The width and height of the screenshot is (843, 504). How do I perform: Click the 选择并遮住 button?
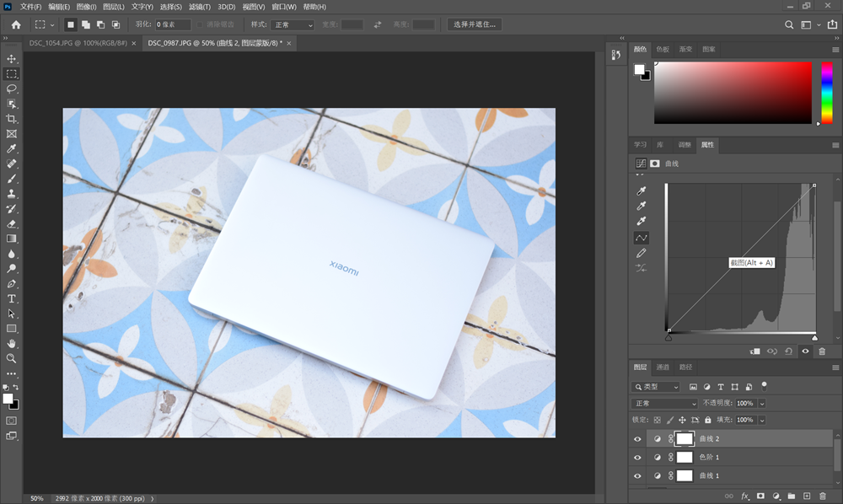coord(475,24)
